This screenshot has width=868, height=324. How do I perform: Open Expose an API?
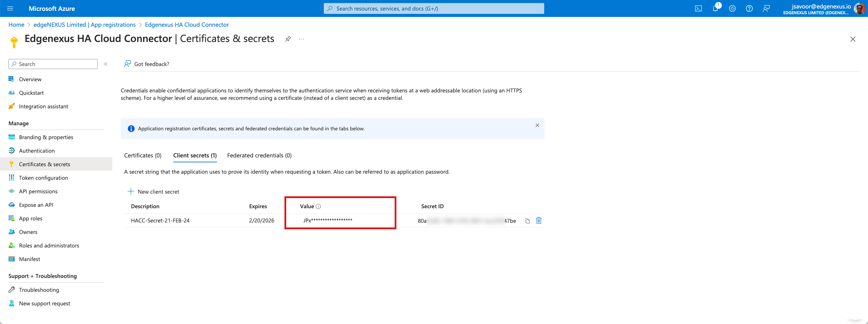tap(36, 205)
